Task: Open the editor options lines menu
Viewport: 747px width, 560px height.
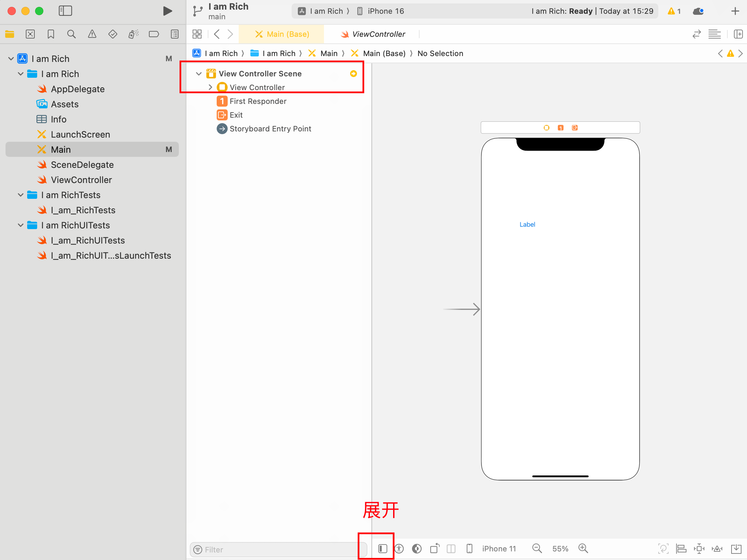Action: pyautogui.click(x=715, y=34)
